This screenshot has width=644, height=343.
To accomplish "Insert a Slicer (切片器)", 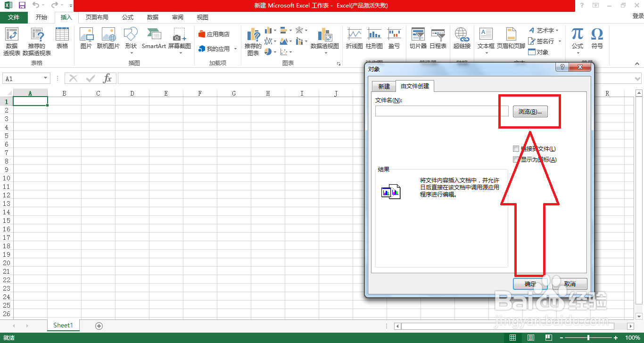I will [418, 39].
